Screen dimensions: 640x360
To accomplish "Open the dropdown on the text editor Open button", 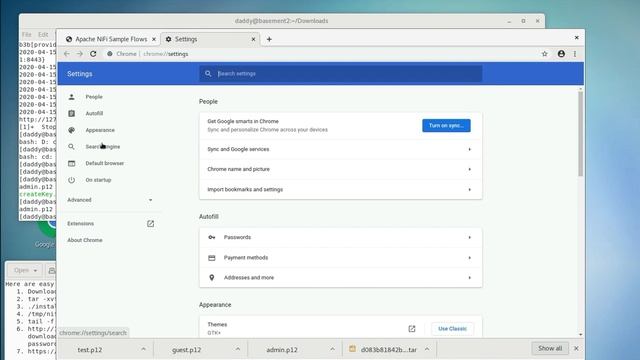I will click(36, 271).
